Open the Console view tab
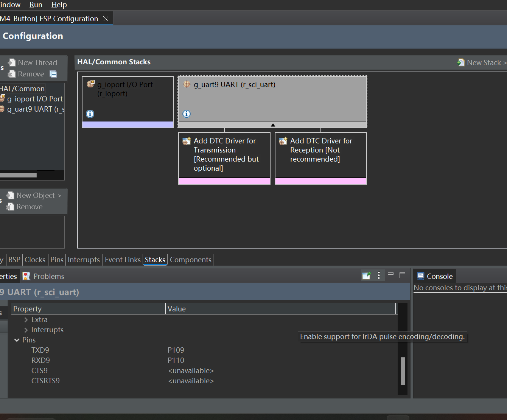507x420 pixels. [x=435, y=276]
